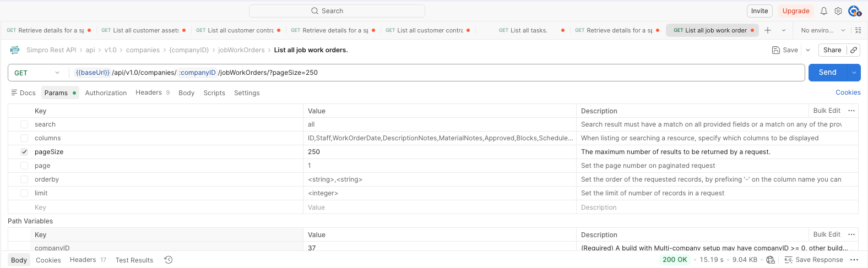Select the response Headers 17 tab
The width and height of the screenshot is (868, 268).
coord(88,260)
